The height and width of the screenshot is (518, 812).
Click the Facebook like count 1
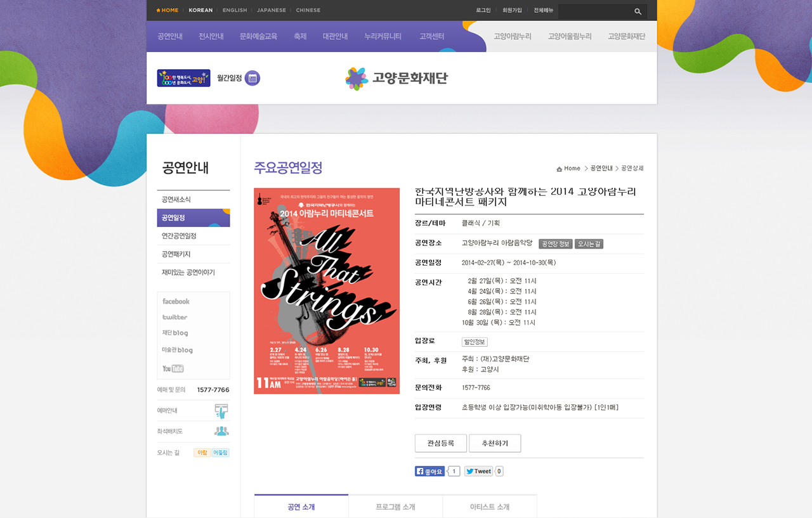point(454,471)
